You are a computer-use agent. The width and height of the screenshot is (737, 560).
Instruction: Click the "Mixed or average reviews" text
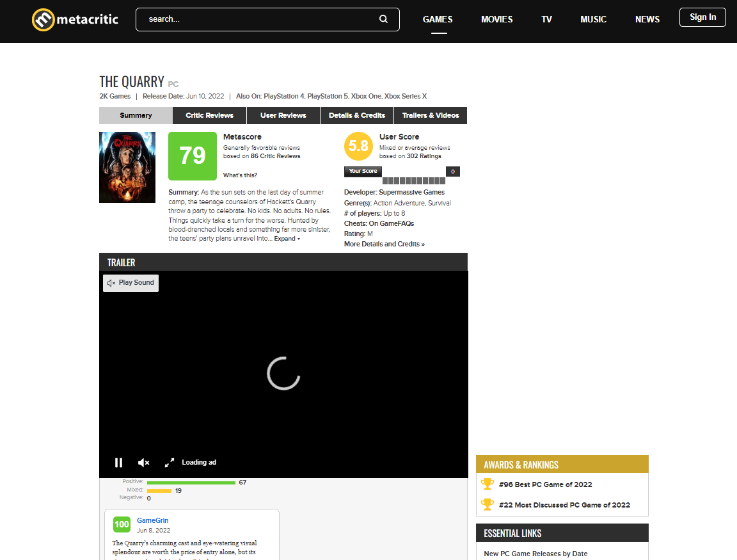tap(415, 148)
